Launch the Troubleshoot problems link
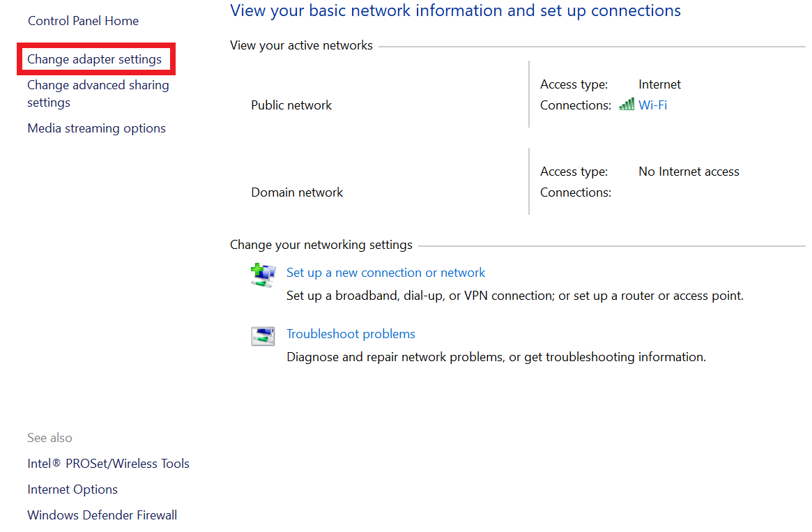This screenshot has height=532, width=812. click(x=351, y=334)
